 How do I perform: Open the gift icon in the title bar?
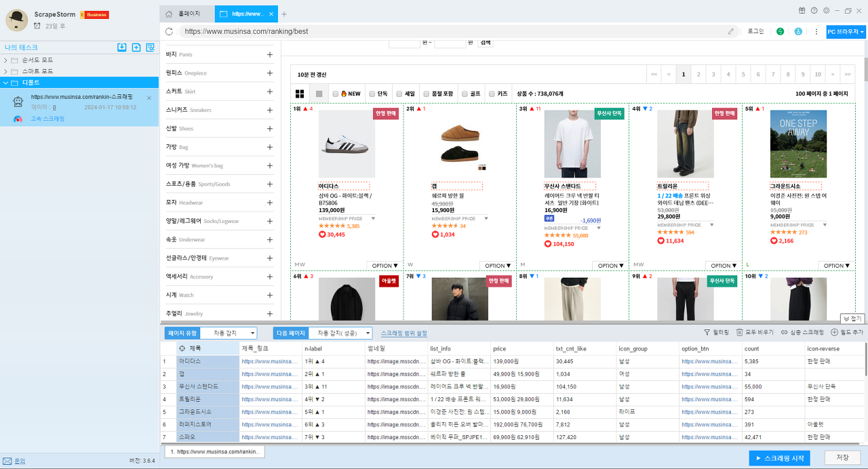(x=802, y=10)
